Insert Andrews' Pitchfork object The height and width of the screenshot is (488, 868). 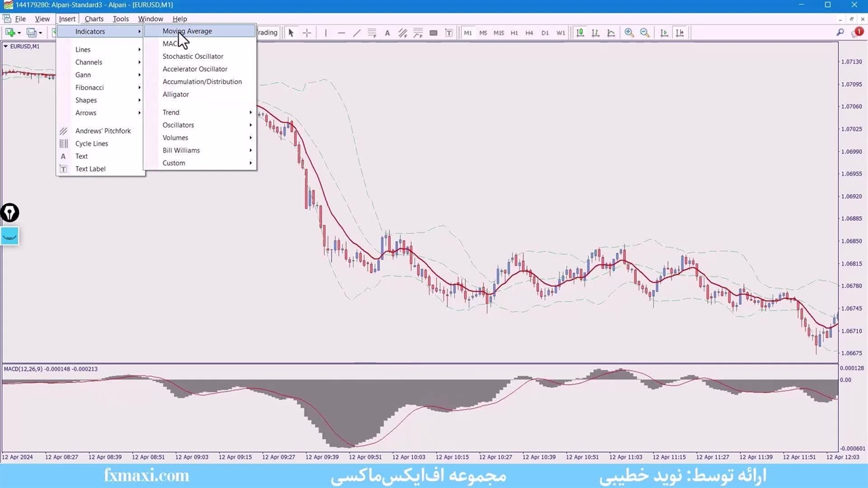click(102, 131)
